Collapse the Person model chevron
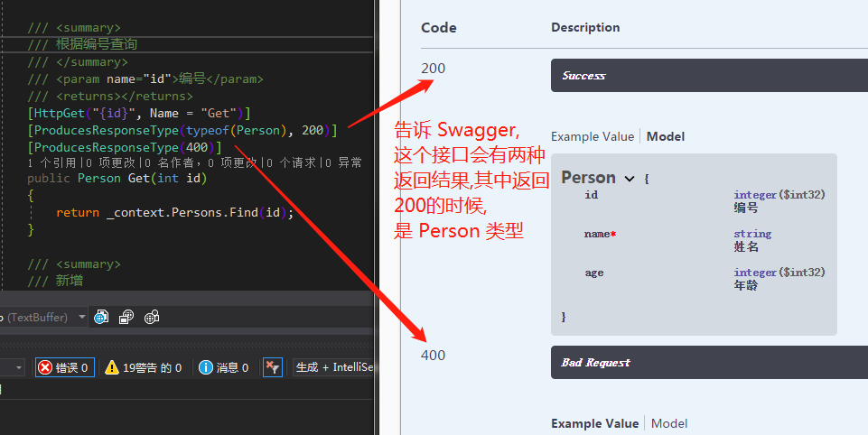The width and height of the screenshot is (868, 435). [x=629, y=178]
